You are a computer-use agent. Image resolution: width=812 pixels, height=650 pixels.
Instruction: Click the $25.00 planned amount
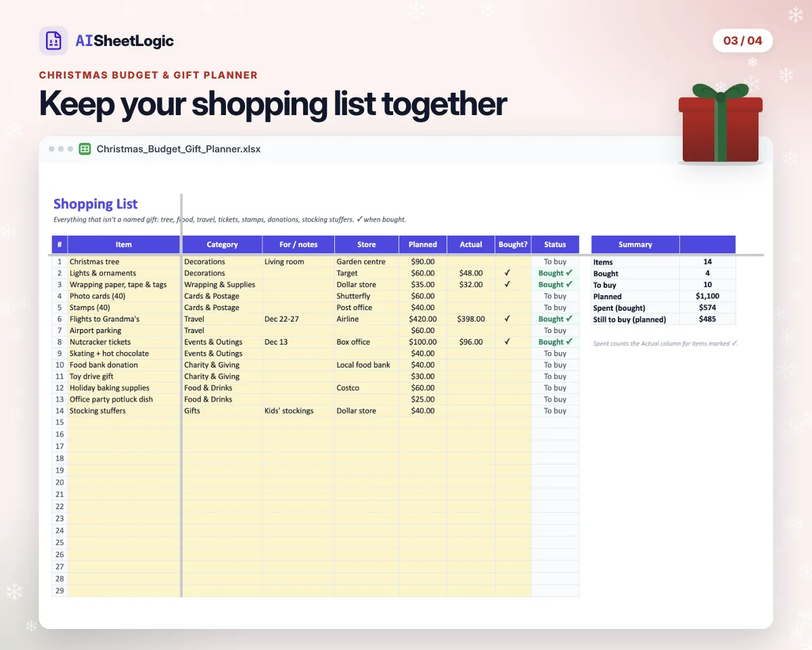423,399
